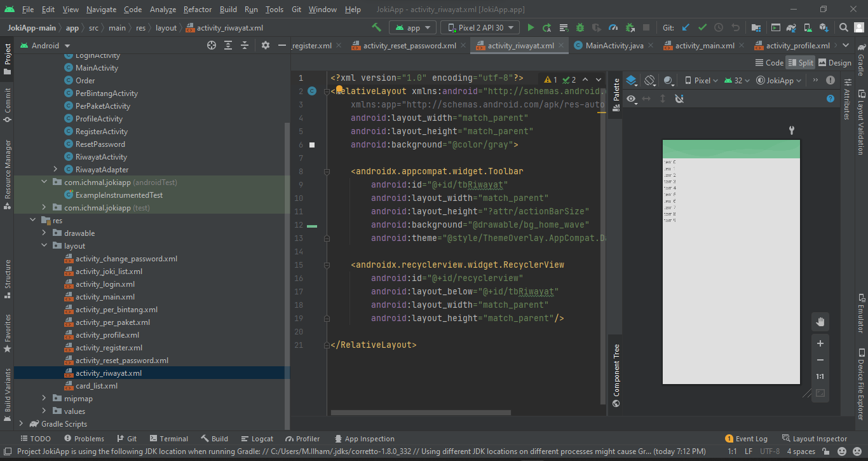Image resolution: width=868 pixels, height=461 pixels.
Task: Switch the editor to Code view
Action: click(769, 62)
